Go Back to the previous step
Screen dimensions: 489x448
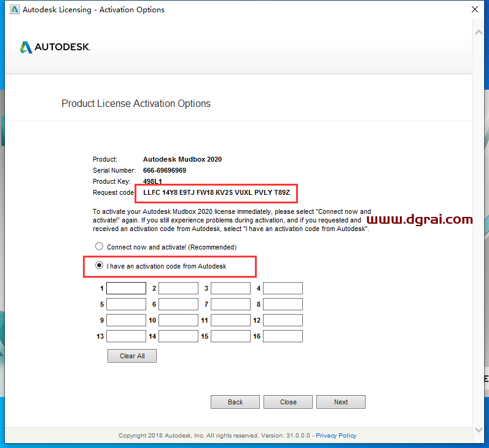235,402
